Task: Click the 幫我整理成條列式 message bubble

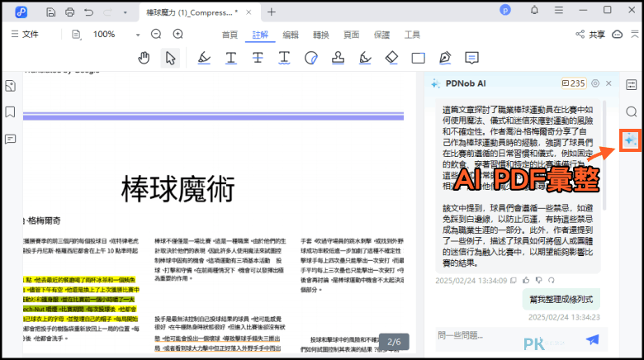Action: point(561,300)
